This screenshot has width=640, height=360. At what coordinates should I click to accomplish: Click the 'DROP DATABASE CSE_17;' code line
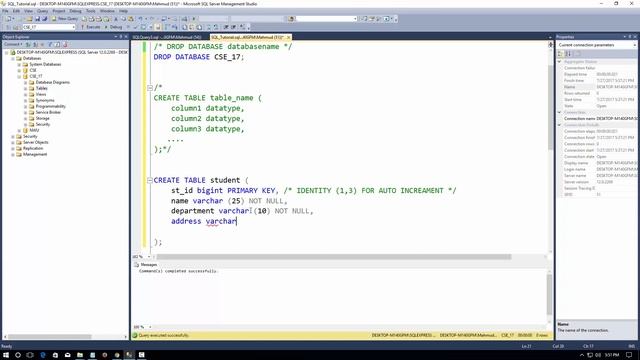pos(199,57)
